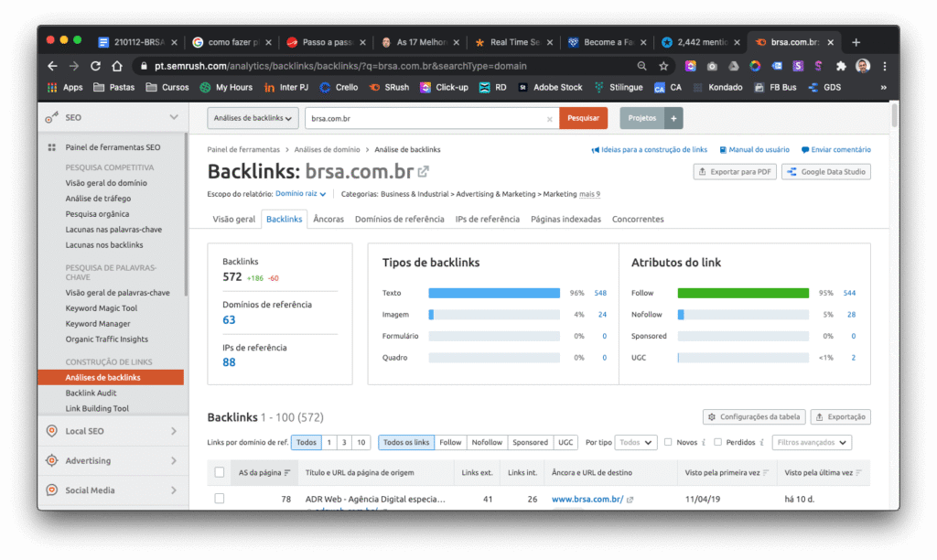
Task: Close the 2,442 mentions browser tab
Action: pyautogui.click(x=737, y=42)
